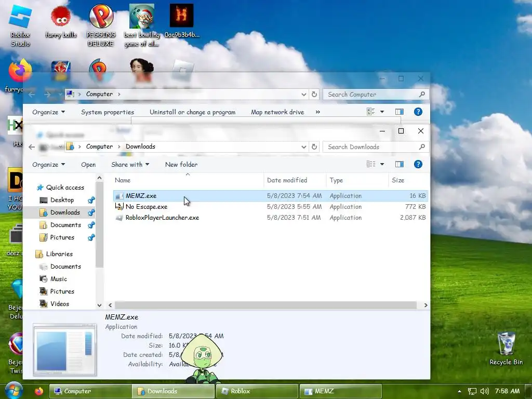Launch PEGGING DELUXE desktop icon
This screenshot has width=532, height=399.
pyautogui.click(x=101, y=25)
